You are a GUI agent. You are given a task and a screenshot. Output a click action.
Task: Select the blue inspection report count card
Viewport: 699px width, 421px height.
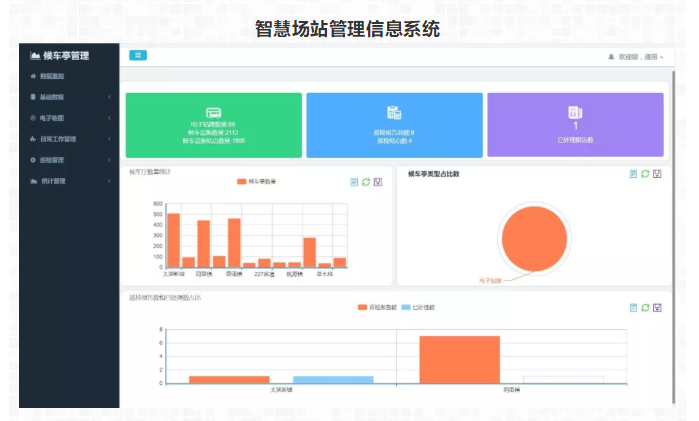tap(395, 125)
